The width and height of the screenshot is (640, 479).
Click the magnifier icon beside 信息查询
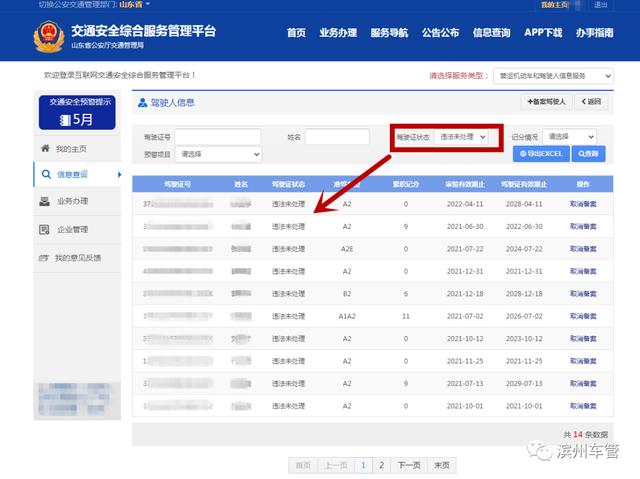[x=46, y=174]
